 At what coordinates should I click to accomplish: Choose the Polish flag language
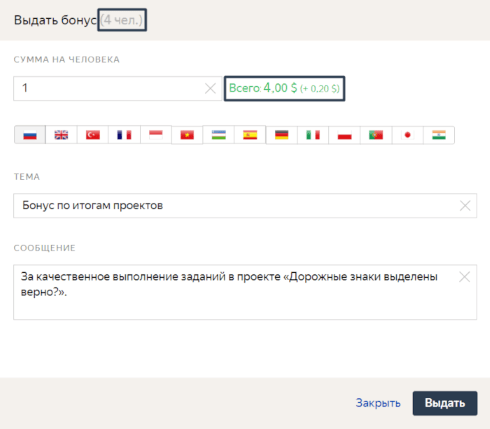[x=344, y=135]
